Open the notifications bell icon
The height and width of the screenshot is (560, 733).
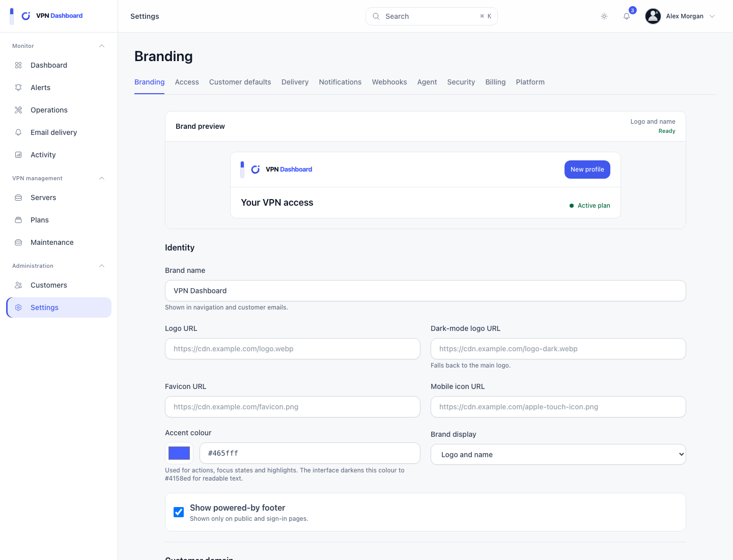(x=627, y=16)
